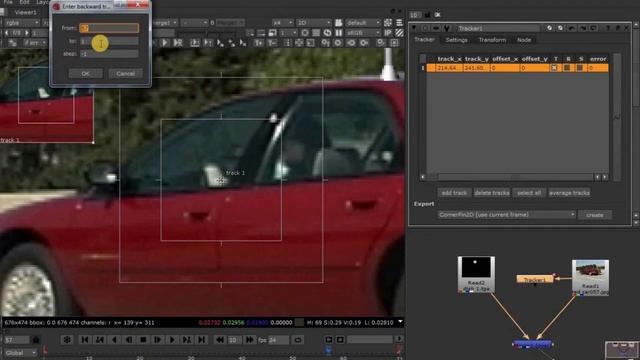Click the select all button
Image resolution: width=640 pixels, height=360 pixels.
coord(529,193)
